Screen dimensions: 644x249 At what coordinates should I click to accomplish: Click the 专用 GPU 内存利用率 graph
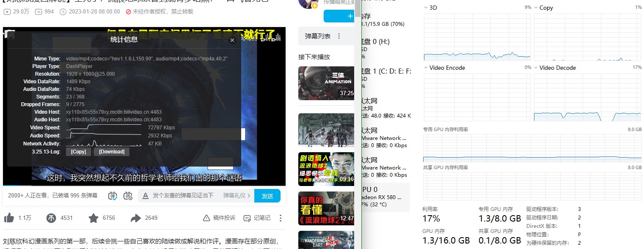532,148
